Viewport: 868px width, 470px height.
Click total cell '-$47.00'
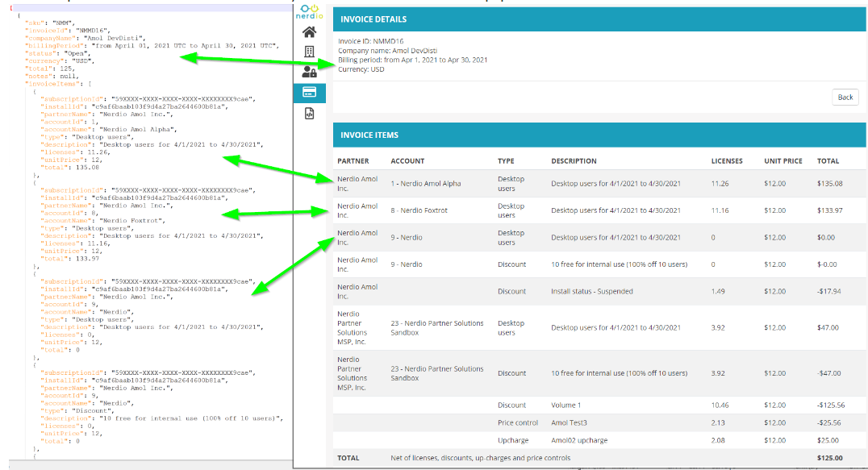828,373
